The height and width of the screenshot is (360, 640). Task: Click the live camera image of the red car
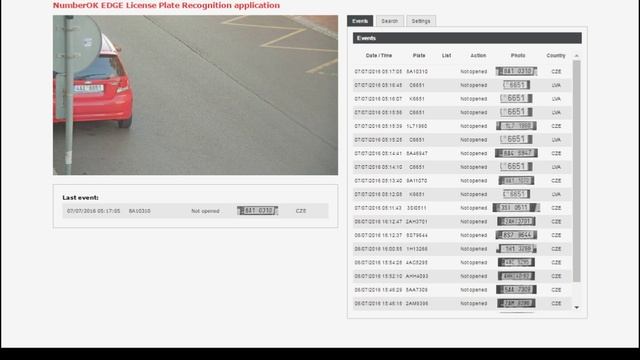point(195,95)
